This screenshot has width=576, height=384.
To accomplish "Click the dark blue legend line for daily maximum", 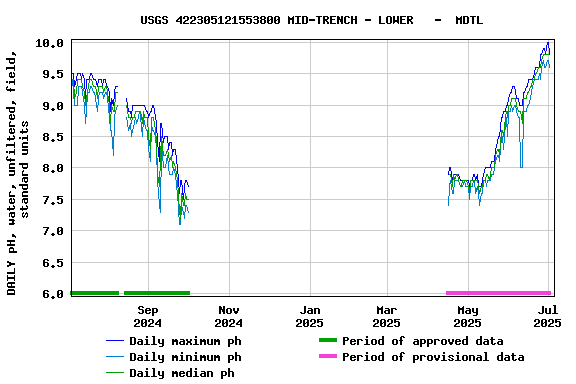I will 115,341.
